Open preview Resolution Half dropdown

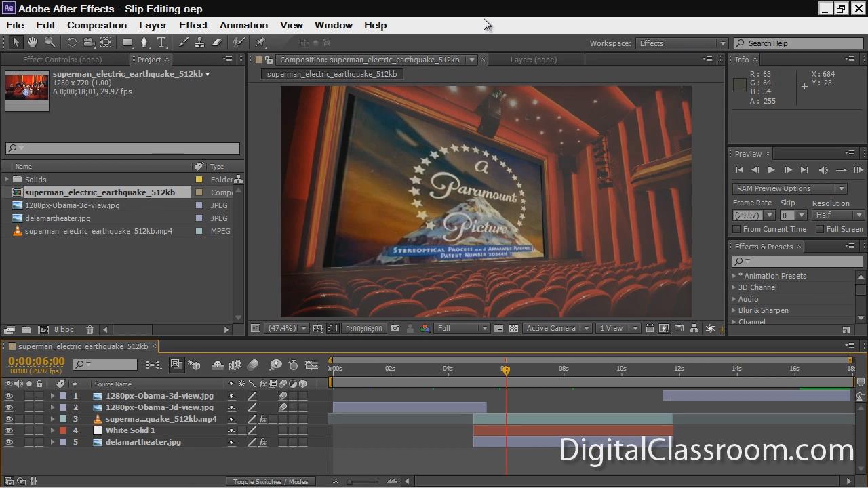(837, 215)
